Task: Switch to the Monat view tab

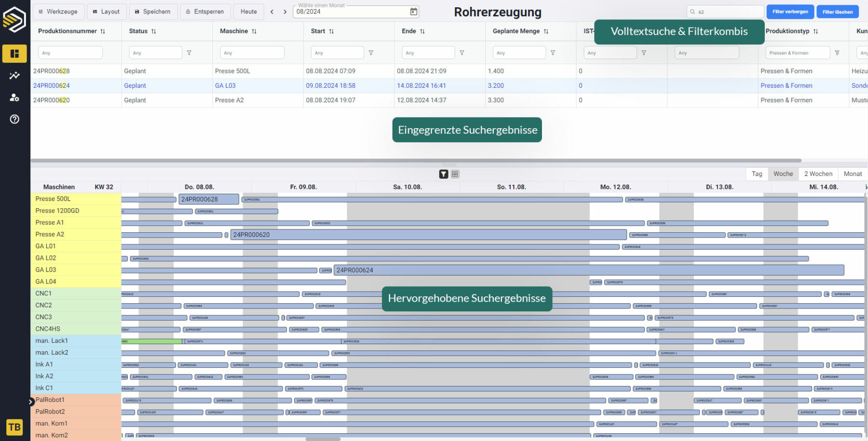Action: click(853, 174)
